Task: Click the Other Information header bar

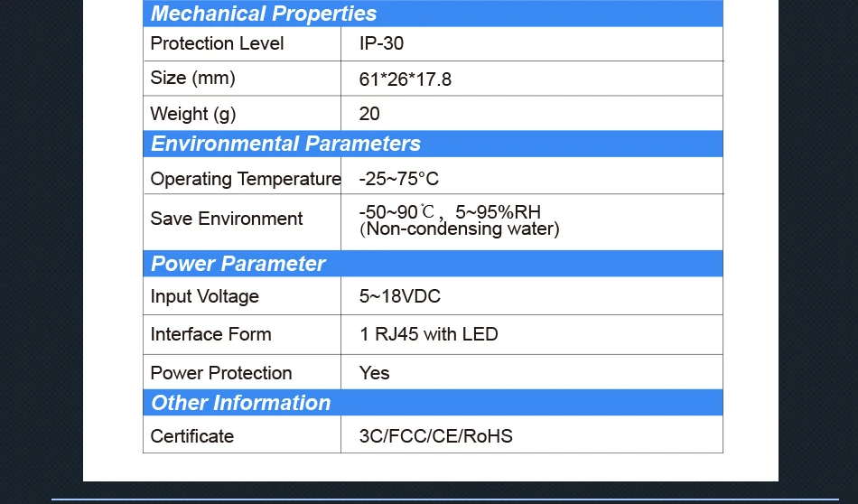Action: coord(433,402)
